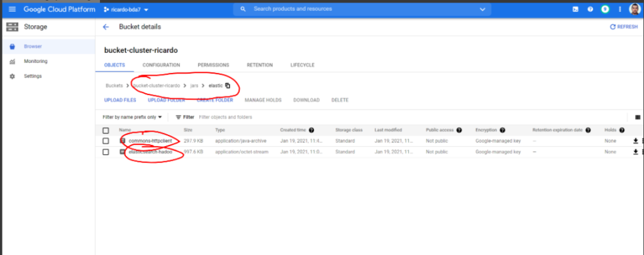The image size is (644, 255).
Task: Copy the elastic folder path
Action: pyautogui.click(x=228, y=86)
